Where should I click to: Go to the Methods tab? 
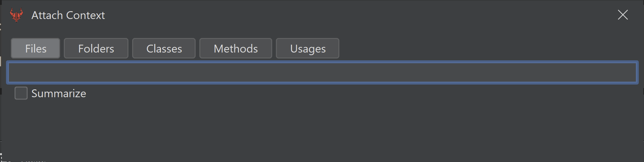click(x=236, y=48)
